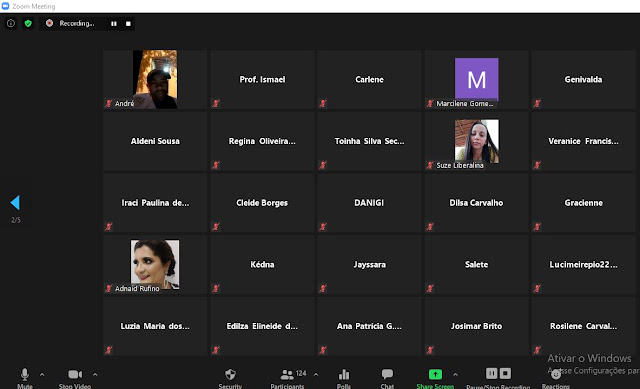The width and height of the screenshot is (640, 389).
Task: Open Polls
Action: 344,378
